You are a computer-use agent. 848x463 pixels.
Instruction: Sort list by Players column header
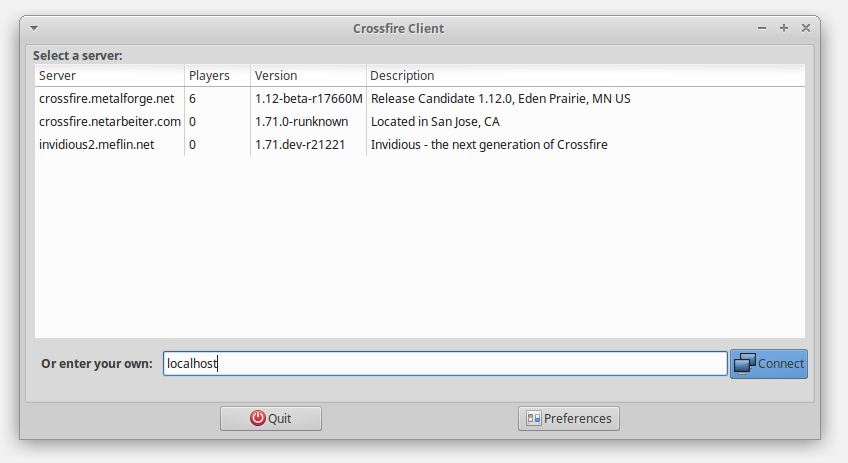point(216,76)
